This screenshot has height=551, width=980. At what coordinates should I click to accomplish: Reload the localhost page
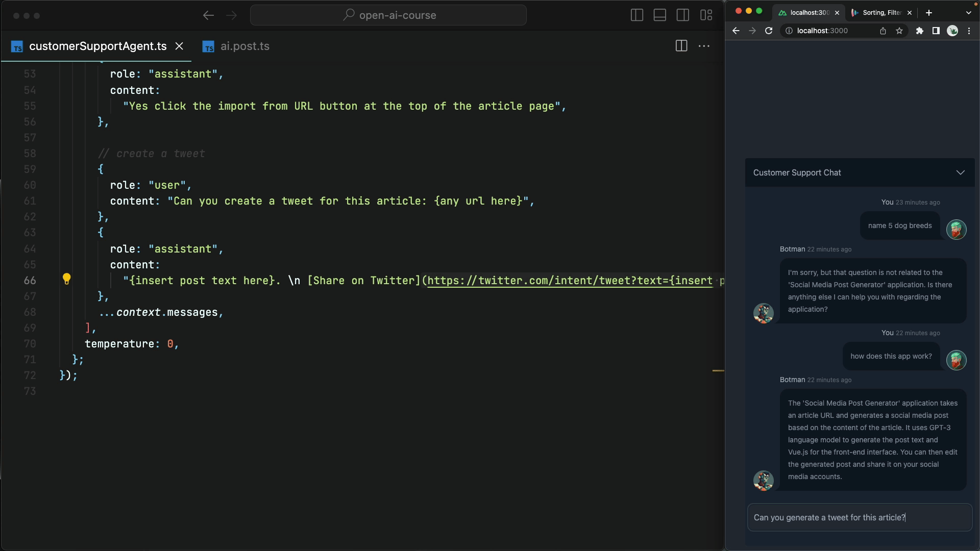tap(769, 31)
